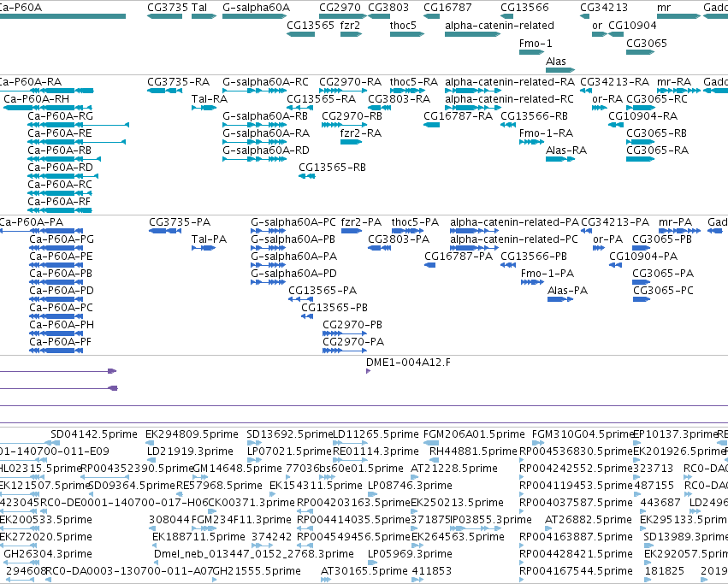Screen dimensions: 728x584
Task: Select protein CG13565-PA
Action: 323,291
